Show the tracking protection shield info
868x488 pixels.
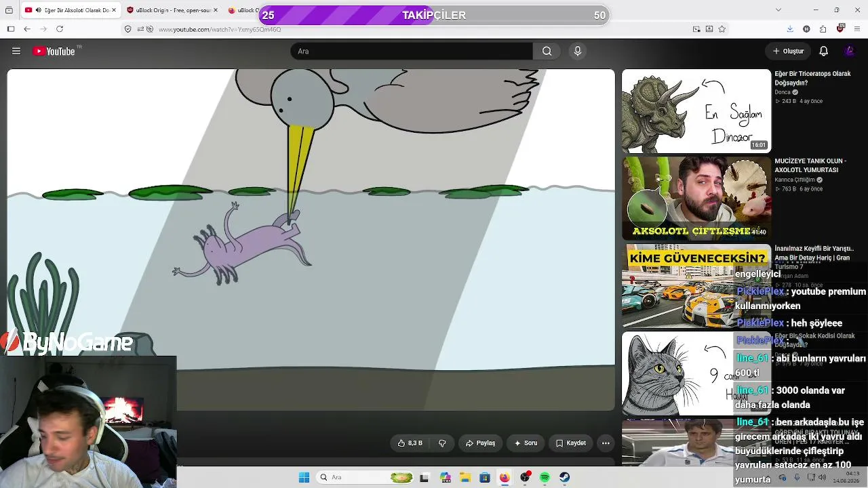tap(127, 29)
